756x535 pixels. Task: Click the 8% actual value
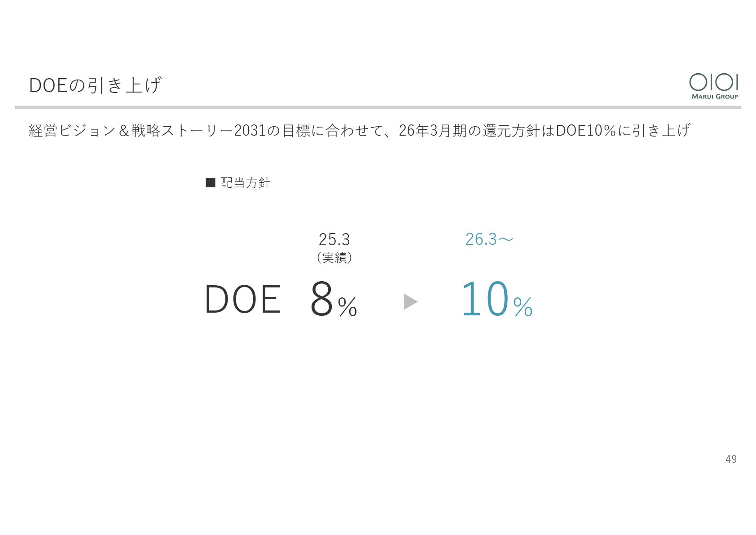(x=333, y=299)
